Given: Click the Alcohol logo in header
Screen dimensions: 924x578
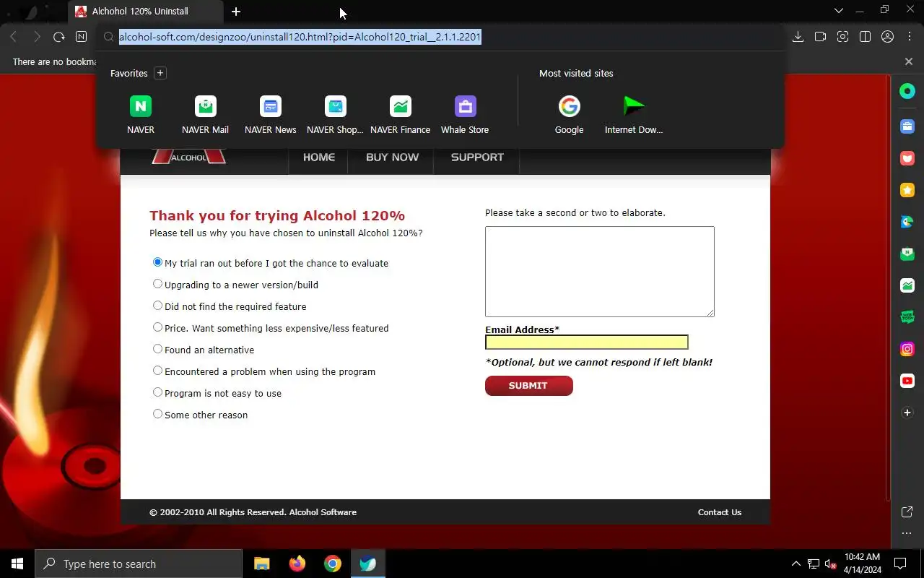Looking at the screenshot, I should click(x=189, y=156).
